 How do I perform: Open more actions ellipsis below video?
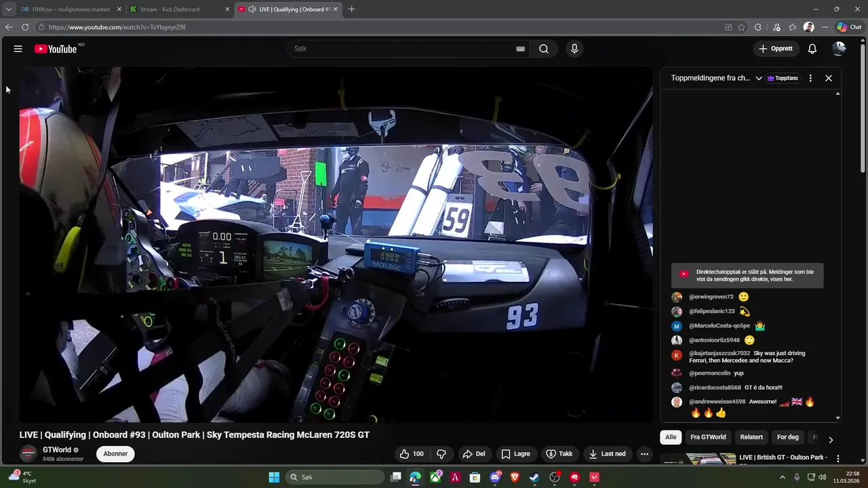(x=645, y=454)
